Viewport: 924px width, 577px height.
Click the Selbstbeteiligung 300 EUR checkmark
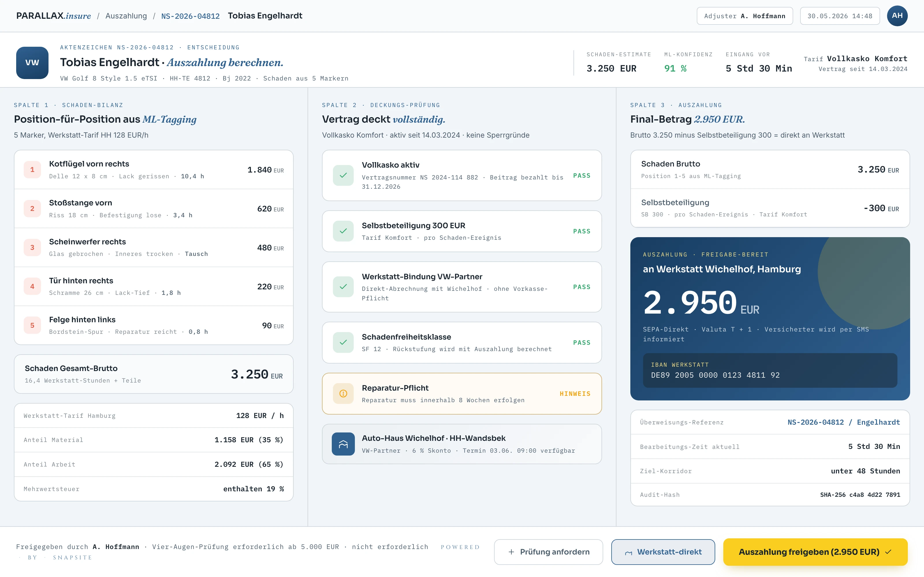tap(343, 231)
